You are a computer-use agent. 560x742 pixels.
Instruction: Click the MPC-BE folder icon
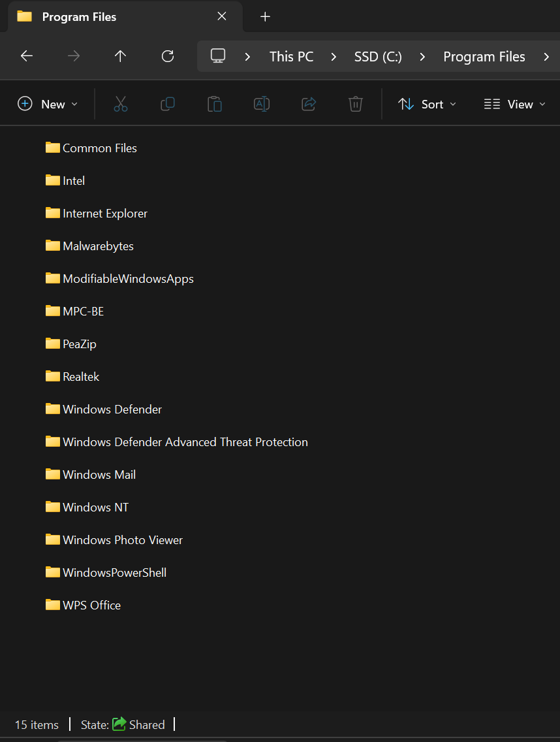point(52,311)
